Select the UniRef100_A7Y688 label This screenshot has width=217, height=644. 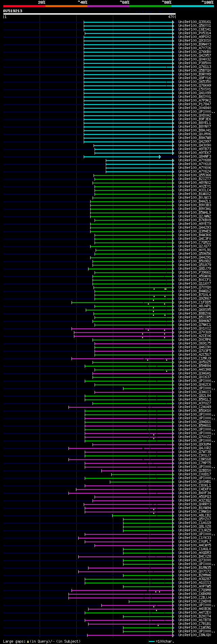coord(195,160)
